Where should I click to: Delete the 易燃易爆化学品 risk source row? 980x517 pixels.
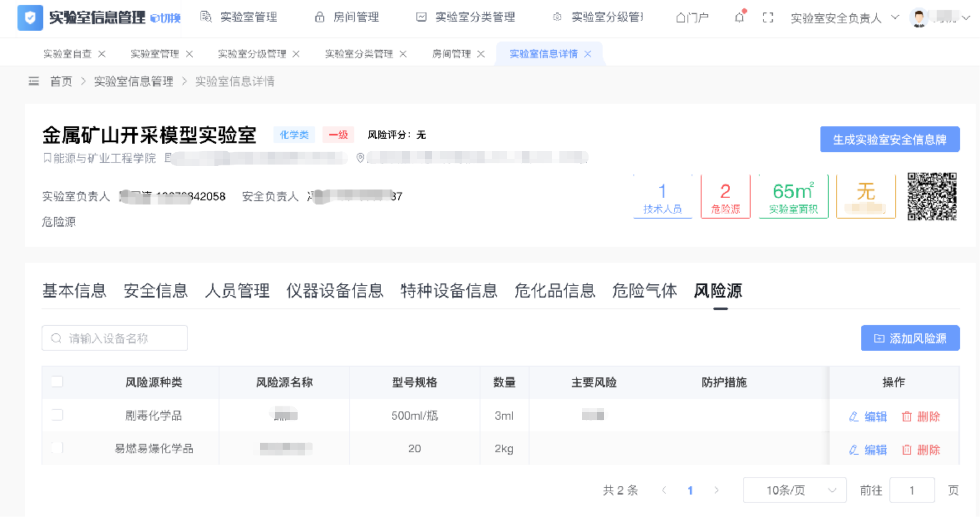coord(921,449)
